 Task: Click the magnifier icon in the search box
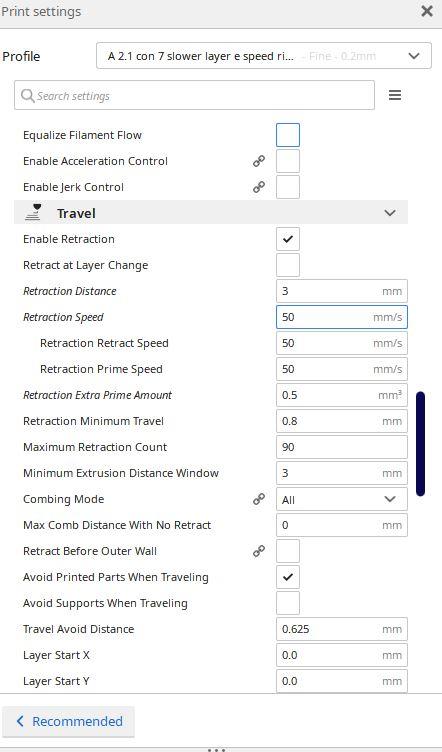pyautogui.click(x=28, y=95)
